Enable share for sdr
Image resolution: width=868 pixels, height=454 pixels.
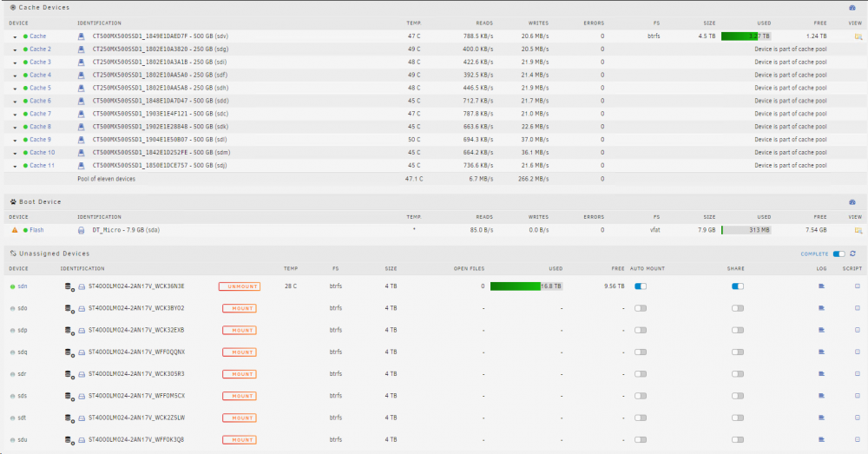click(x=737, y=374)
